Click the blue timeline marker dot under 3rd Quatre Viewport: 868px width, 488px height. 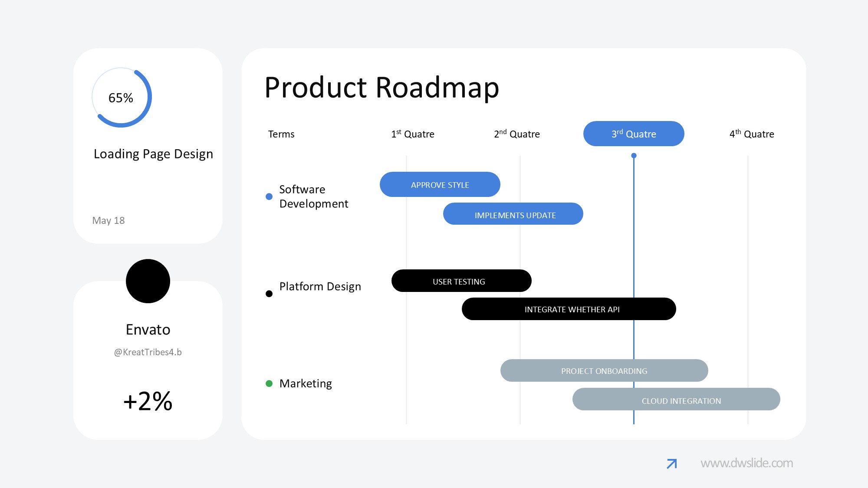point(634,155)
